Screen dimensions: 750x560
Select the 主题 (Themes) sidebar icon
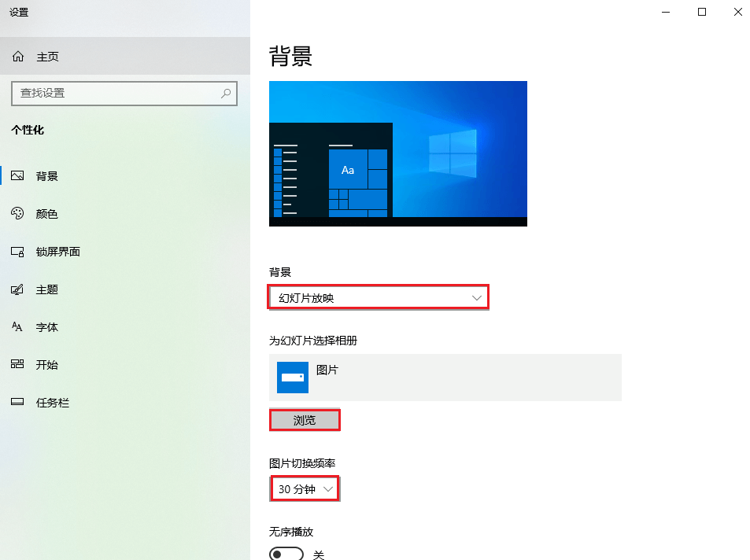pos(17,289)
